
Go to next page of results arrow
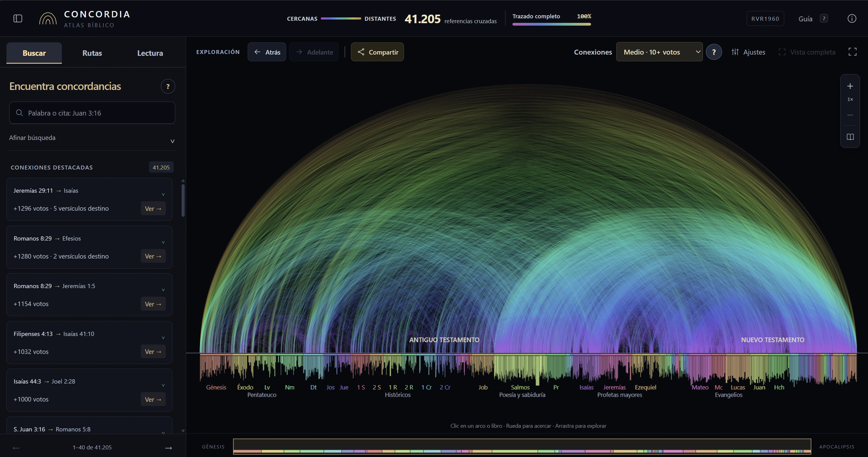pyautogui.click(x=168, y=448)
